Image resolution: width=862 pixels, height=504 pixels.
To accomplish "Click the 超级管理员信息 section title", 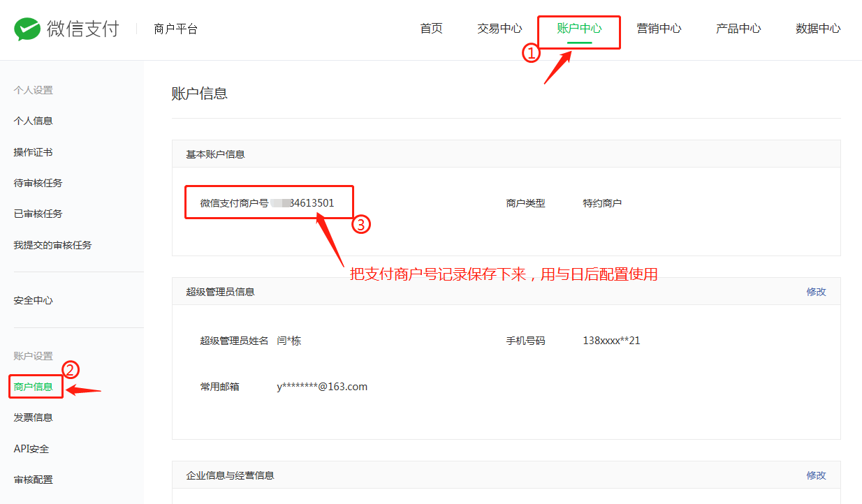I will click(x=221, y=292).
